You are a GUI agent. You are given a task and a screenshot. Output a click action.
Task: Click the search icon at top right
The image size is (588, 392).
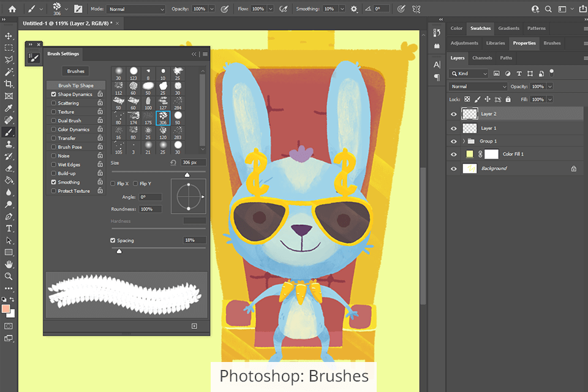tap(548, 9)
